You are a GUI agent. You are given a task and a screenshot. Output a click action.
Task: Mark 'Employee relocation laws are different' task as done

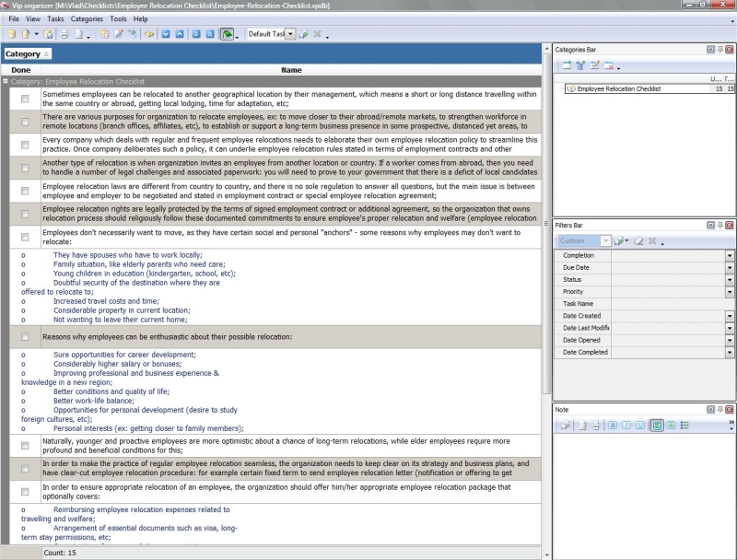25,190
